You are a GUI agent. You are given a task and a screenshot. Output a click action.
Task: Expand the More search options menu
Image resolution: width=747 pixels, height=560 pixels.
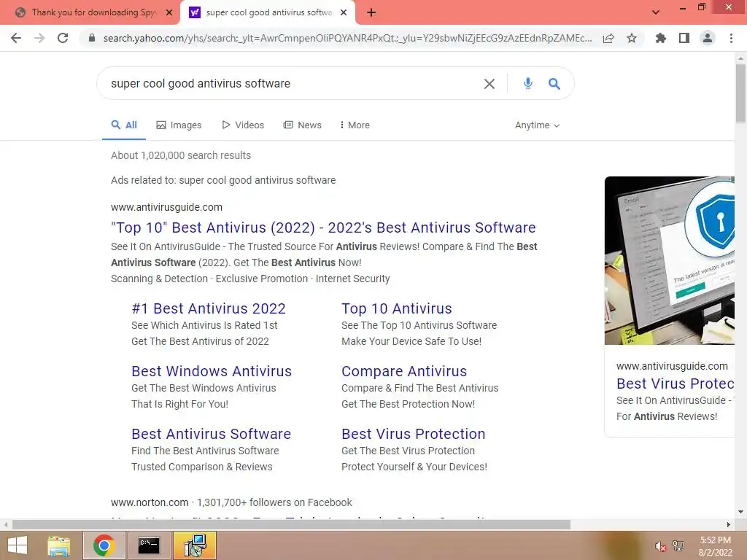(355, 125)
